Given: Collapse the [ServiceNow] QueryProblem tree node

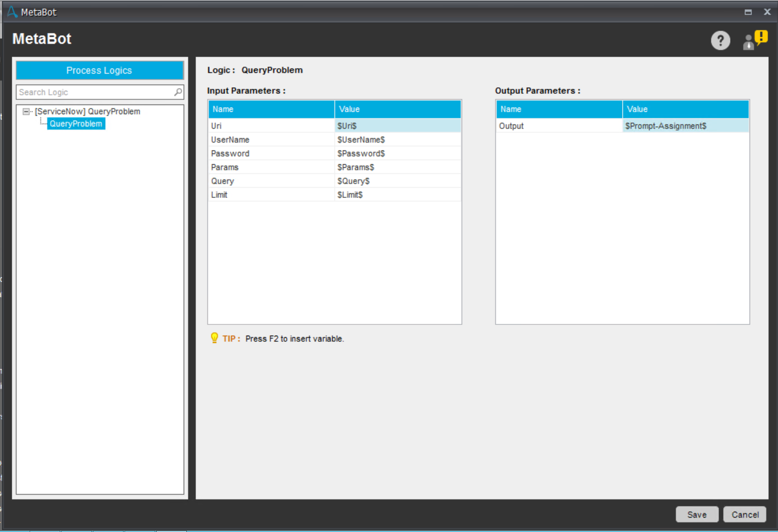Looking at the screenshot, I should [26, 112].
